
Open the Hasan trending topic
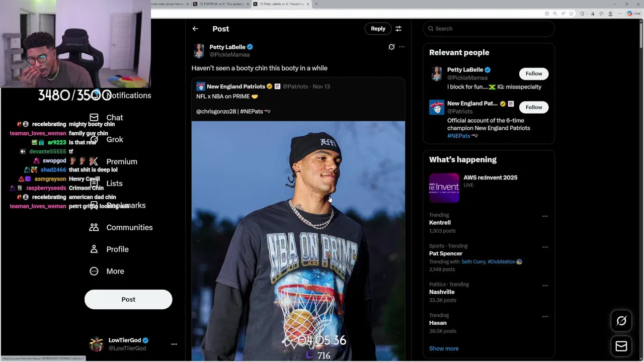tap(438, 323)
